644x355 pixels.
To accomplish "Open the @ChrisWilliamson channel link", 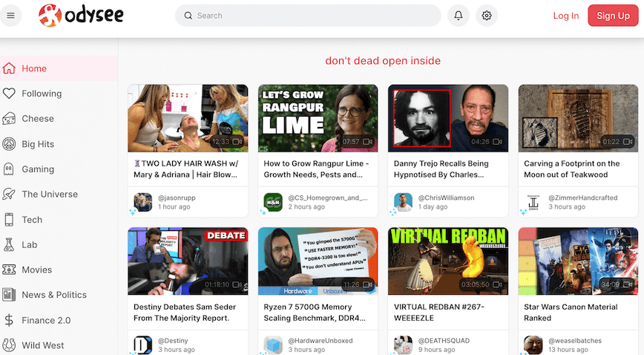I will 446,198.
